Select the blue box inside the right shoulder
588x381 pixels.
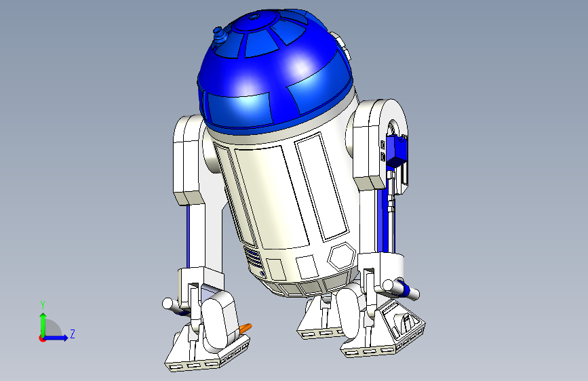point(397,151)
